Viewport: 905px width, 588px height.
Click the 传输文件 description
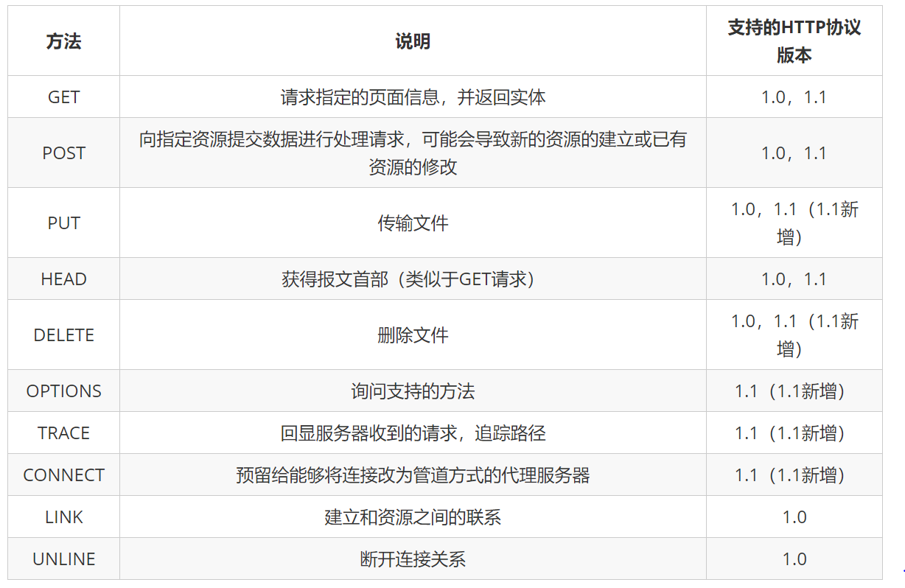click(x=413, y=223)
